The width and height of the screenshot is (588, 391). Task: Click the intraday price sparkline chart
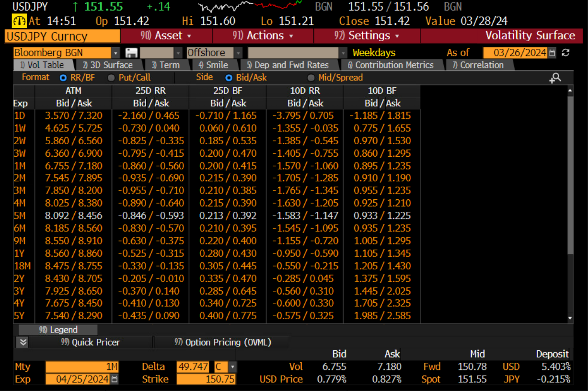click(250, 7)
